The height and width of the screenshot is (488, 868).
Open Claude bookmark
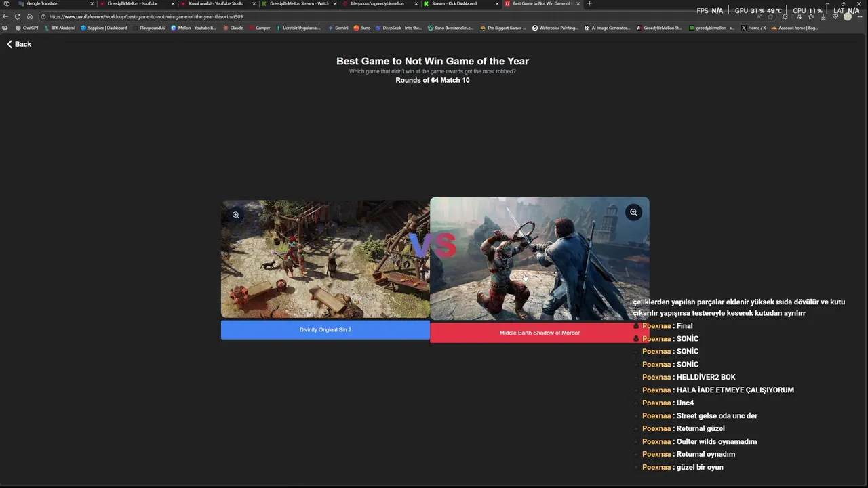[x=233, y=28]
